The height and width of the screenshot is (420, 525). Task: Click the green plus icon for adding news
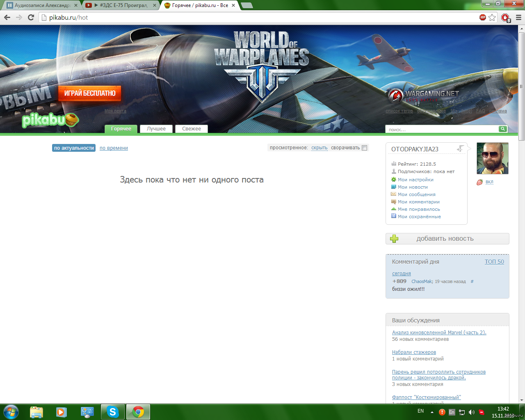coord(394,239)
